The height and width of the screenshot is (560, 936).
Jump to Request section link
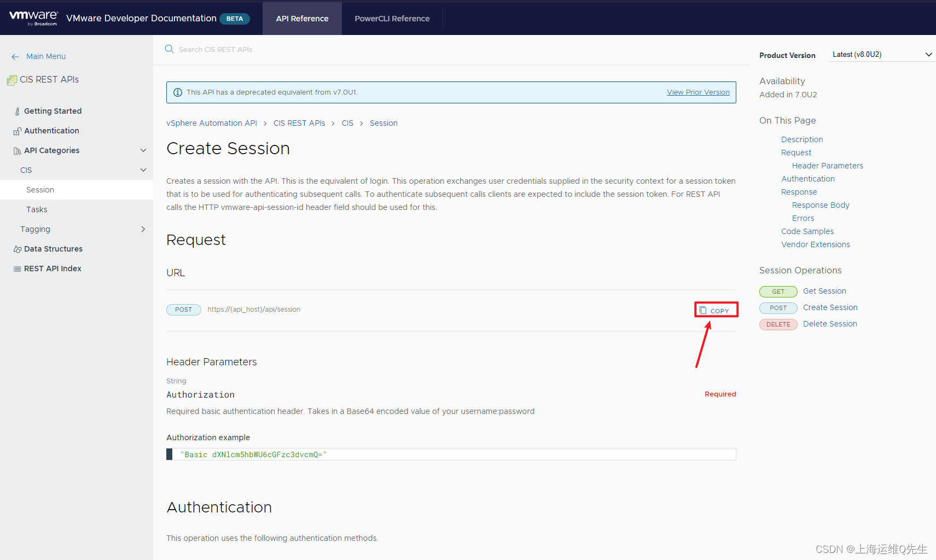pyautogui.click(x=796, y=153)
